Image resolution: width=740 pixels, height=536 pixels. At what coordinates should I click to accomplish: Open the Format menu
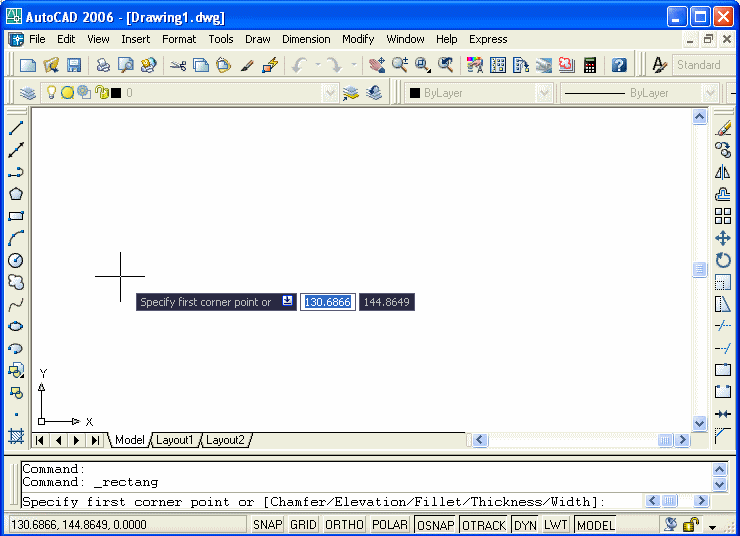coord(179,39)
